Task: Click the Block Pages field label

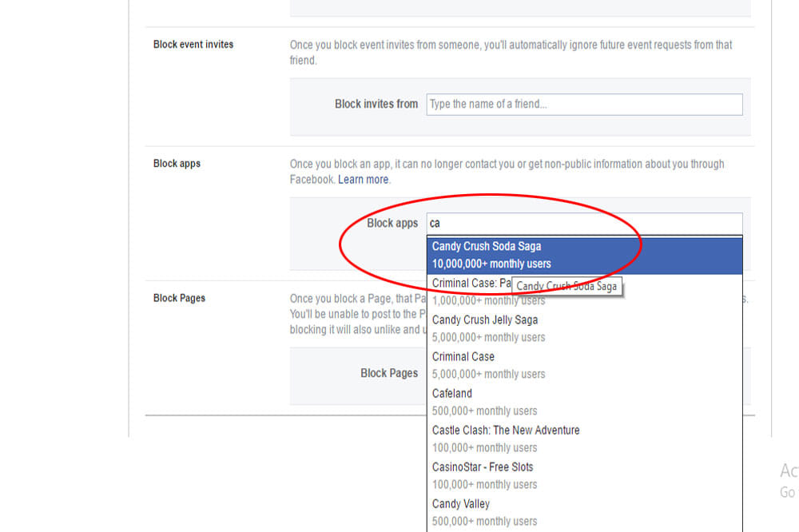Action: click(389, 373)
